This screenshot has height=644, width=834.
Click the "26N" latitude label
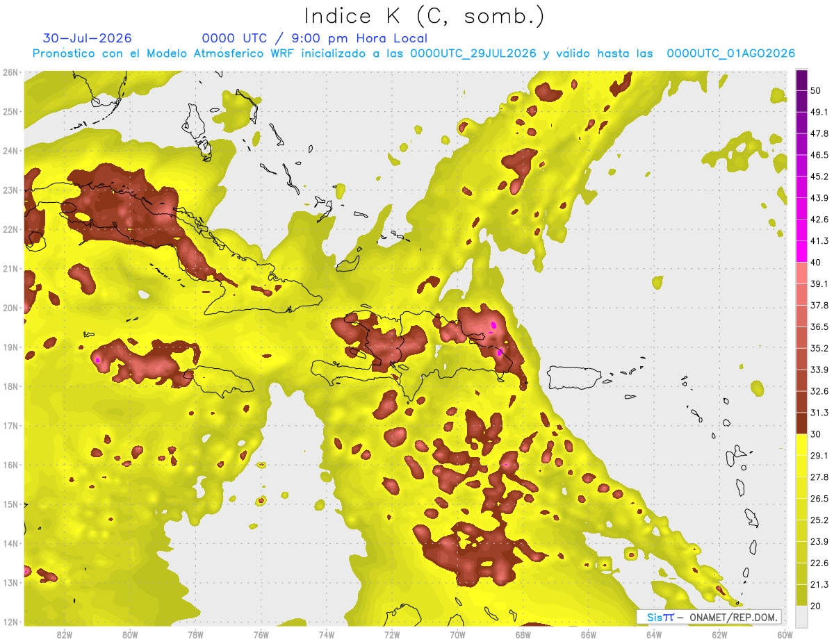(x=10, y=72)
